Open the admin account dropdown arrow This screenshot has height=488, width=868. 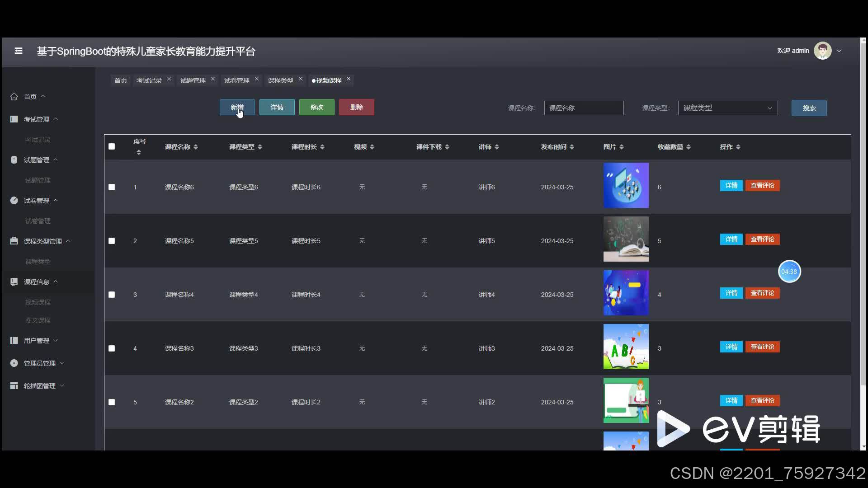tap(839, 51)
